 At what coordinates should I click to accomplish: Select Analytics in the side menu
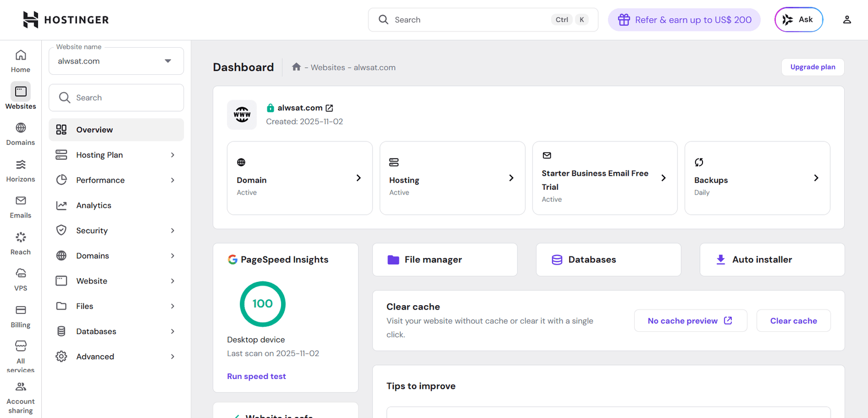[x=116, y=205]
